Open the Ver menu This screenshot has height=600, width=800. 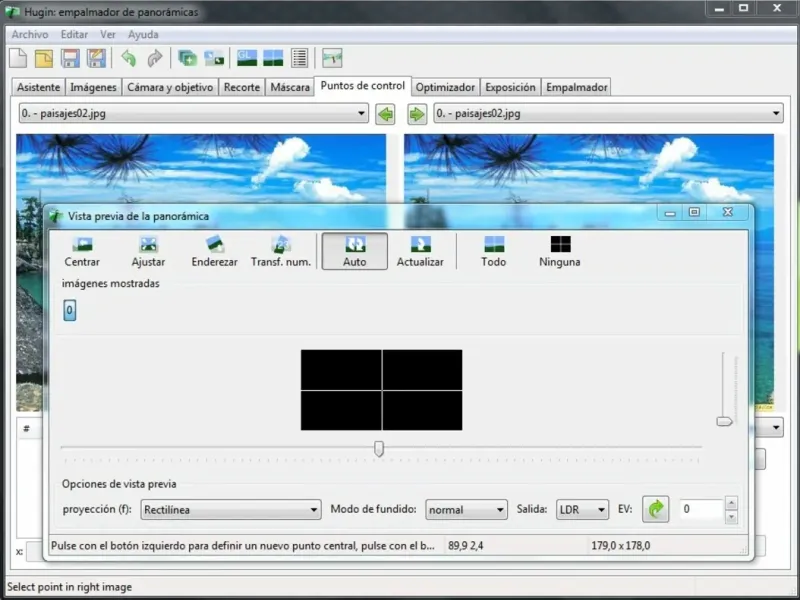click(x=108, y=35)
